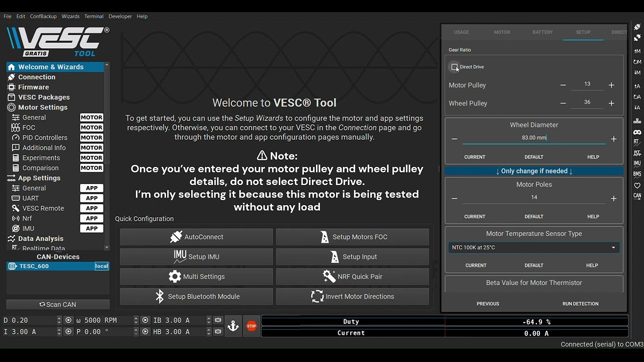644x362 pixels.
Task: Click Invert Motor Directions button
Action: click(352, 297)
